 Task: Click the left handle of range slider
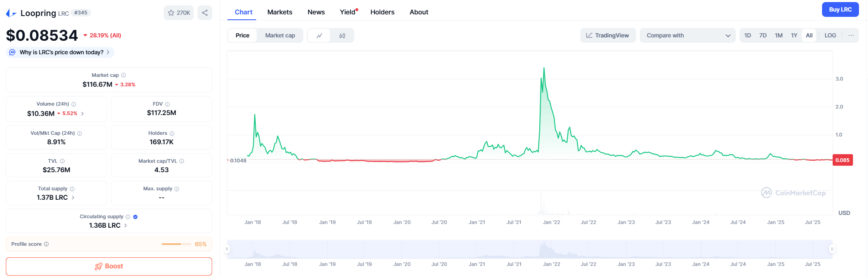[x=227, y=249]
